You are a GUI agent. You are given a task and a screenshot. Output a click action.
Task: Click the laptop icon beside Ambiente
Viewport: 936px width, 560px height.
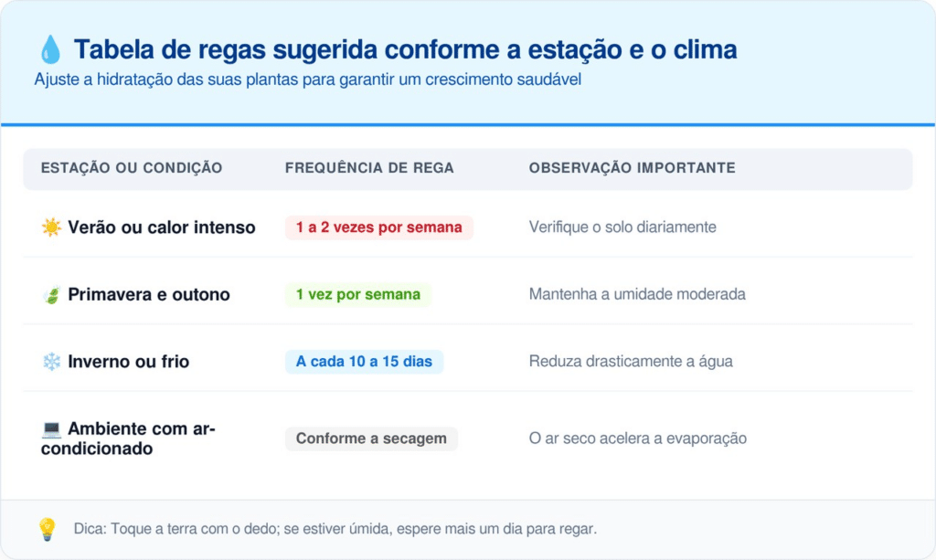click(51, 428)
